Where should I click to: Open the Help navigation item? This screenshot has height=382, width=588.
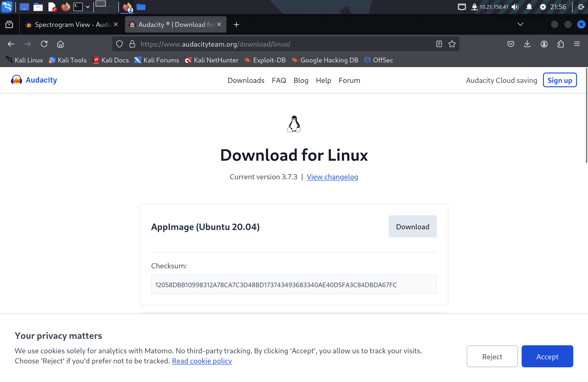[x=323, y=80]
